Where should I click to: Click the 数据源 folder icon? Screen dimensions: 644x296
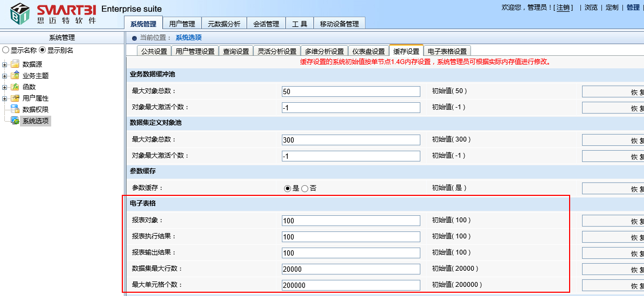coord(15,64)
